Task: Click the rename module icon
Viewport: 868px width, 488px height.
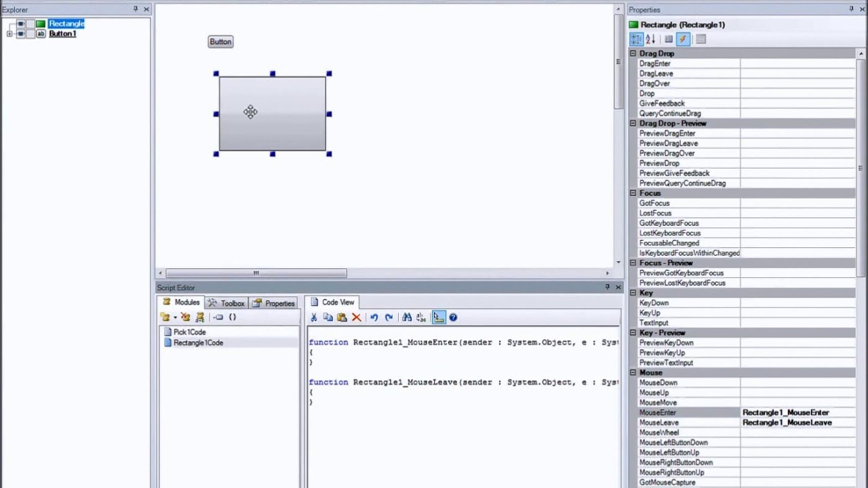Action: [x=200, y=317]
